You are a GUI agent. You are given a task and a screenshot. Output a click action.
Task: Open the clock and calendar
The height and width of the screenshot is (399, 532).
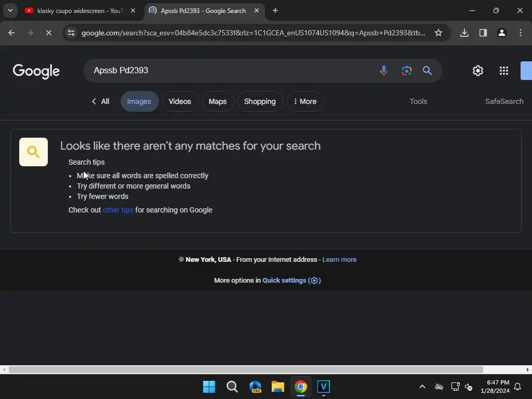[495, 387]
